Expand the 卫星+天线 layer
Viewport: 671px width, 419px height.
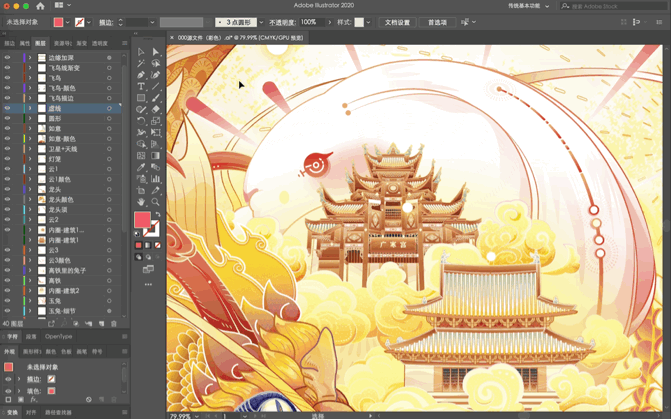(30, 149)
